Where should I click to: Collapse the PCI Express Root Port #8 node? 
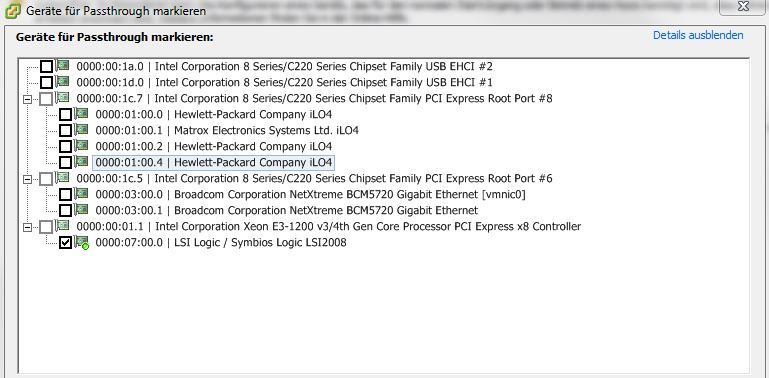(27, 99)
